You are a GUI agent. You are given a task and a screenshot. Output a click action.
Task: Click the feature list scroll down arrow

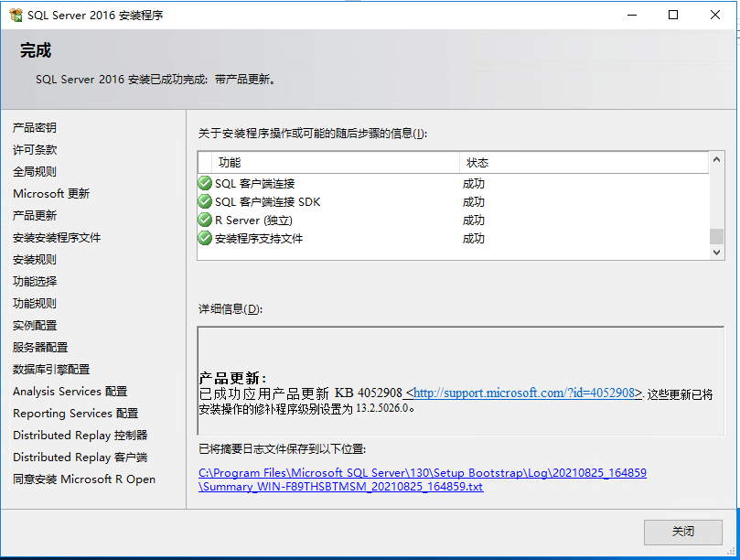(716, 253)
